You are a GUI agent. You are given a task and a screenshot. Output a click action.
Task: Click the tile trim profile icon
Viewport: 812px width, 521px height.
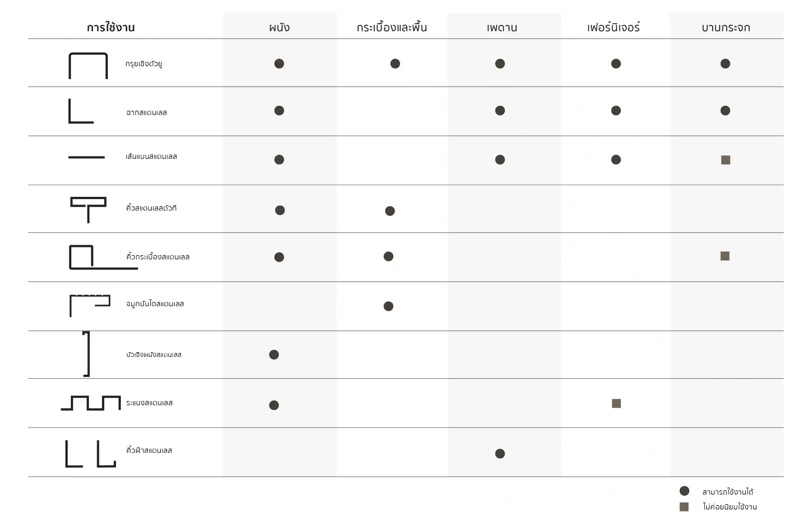[103, 257]
